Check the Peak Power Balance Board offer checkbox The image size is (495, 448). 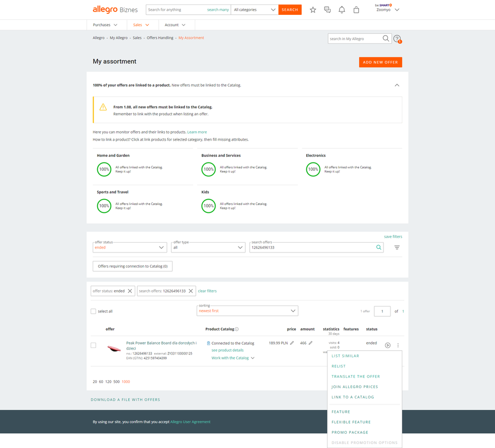coord(94,346)
